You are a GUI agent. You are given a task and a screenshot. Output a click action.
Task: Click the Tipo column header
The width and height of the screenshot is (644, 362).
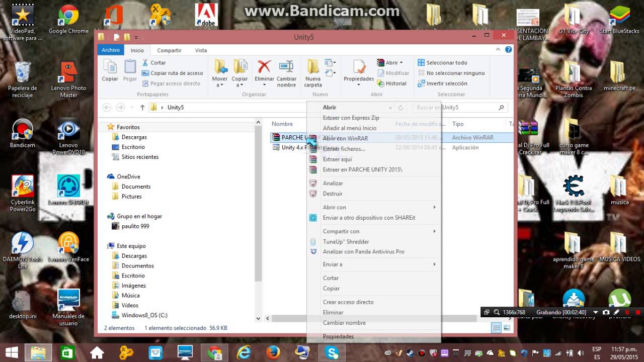click(458, 124)
